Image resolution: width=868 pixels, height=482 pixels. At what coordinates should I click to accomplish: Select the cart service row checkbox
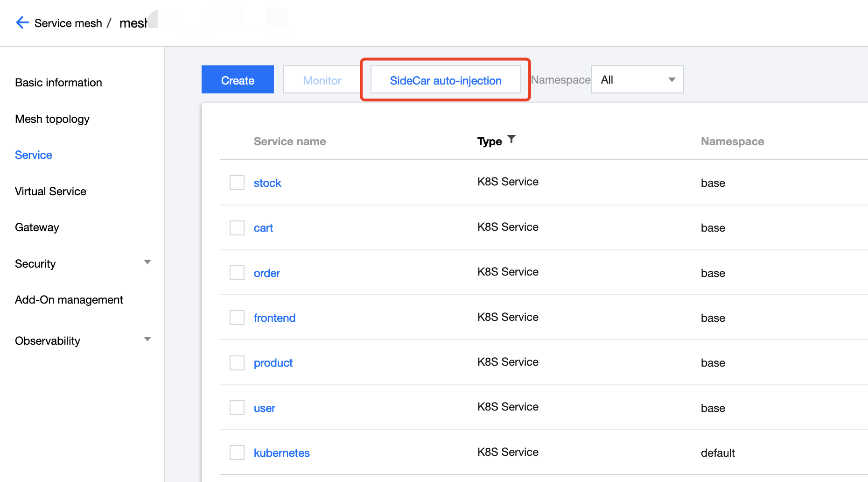(x=237, y=227)
